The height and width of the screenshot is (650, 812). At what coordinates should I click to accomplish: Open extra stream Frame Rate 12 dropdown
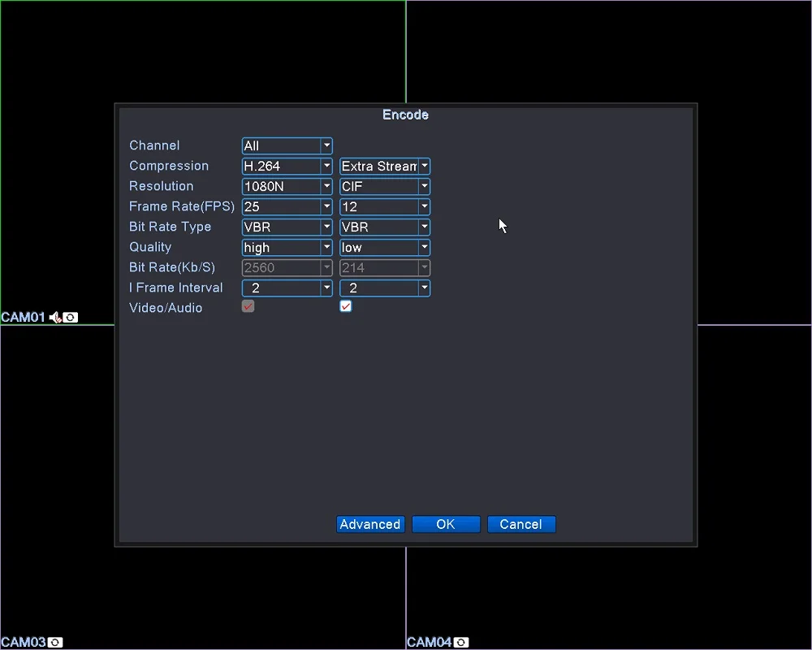pyautogui.click(x=385, y=206)
